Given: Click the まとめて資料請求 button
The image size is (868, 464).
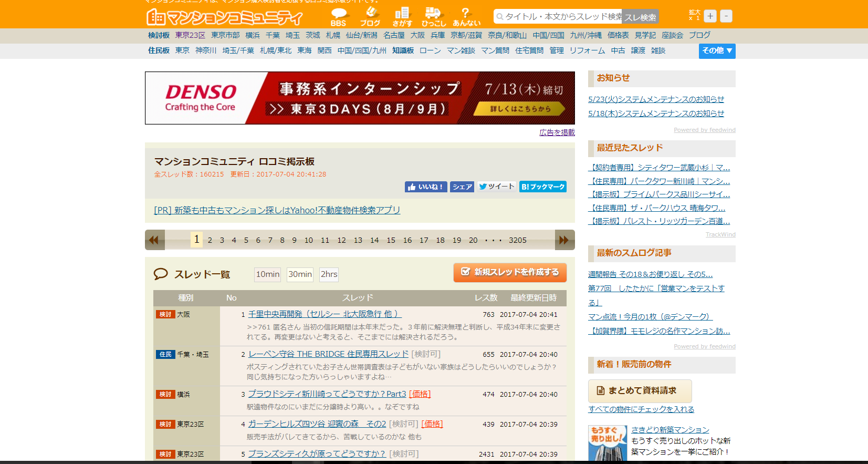Looking at the screenshot, I should tap(640, 391).
